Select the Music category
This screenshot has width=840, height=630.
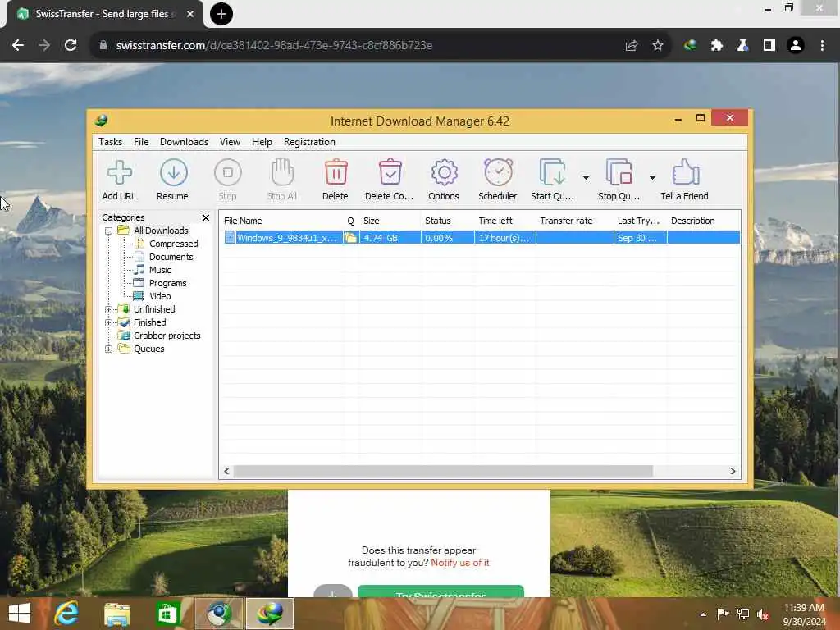(160, 270)
